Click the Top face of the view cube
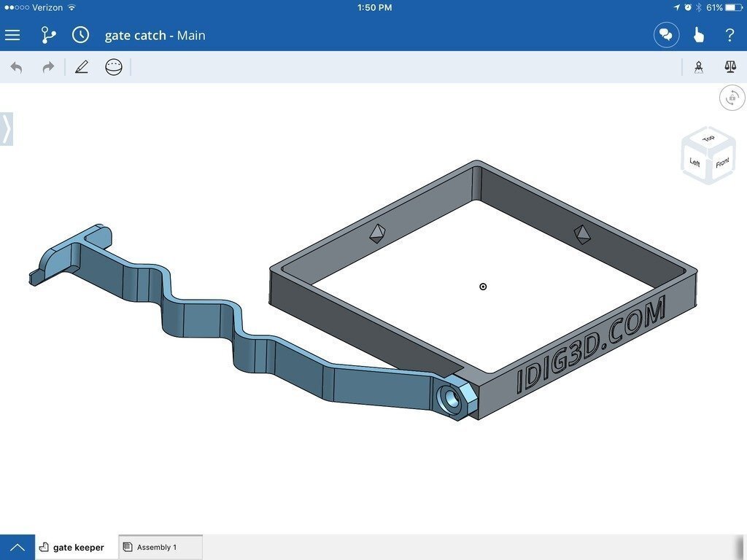This screenshot has height=560, width=747. [x=707, y=140]
